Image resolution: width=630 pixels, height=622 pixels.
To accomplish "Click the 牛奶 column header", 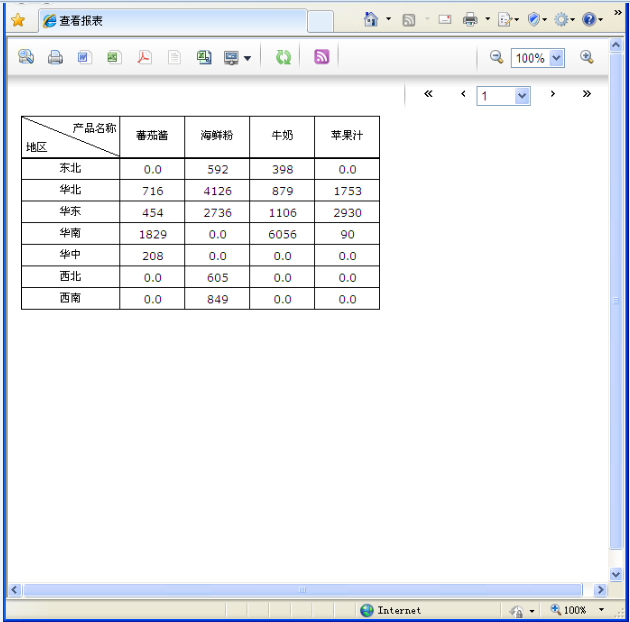I will click(282, 137).
